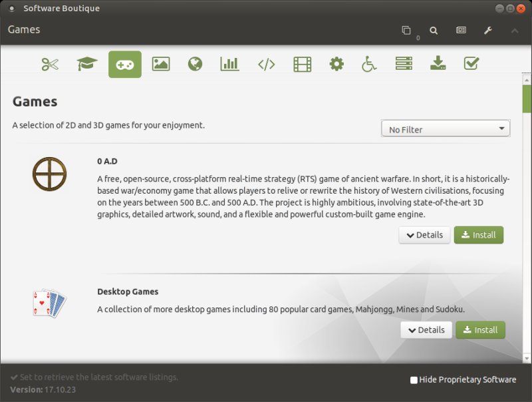Click the search magnifier icon

[x=434, y=31]
